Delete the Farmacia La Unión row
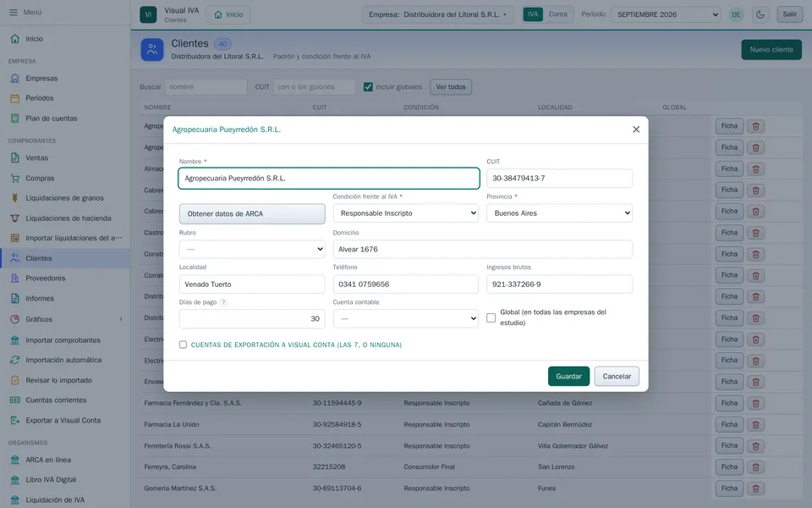This screenshot has height=508, width=812. (755, 424)
